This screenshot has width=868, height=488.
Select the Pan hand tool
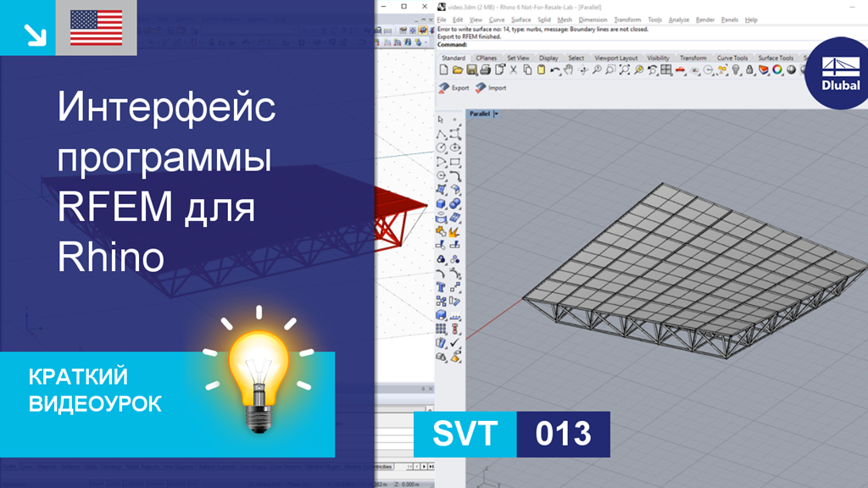[x=569, y=70]
